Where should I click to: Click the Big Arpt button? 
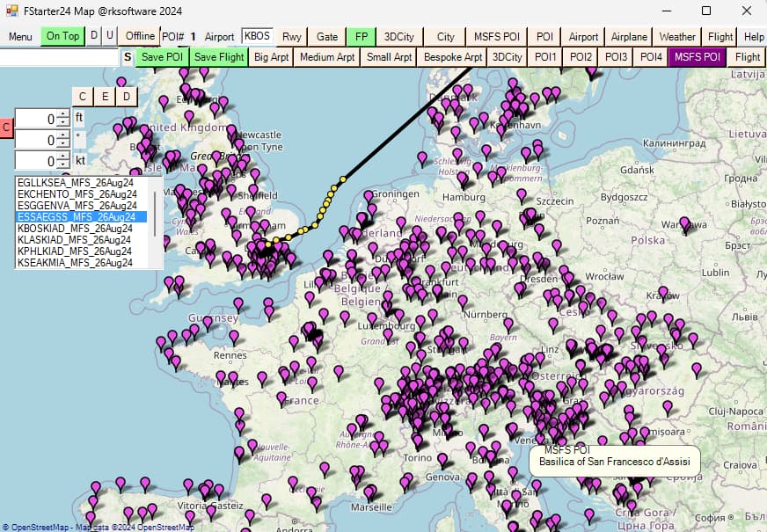pos(271,57)
